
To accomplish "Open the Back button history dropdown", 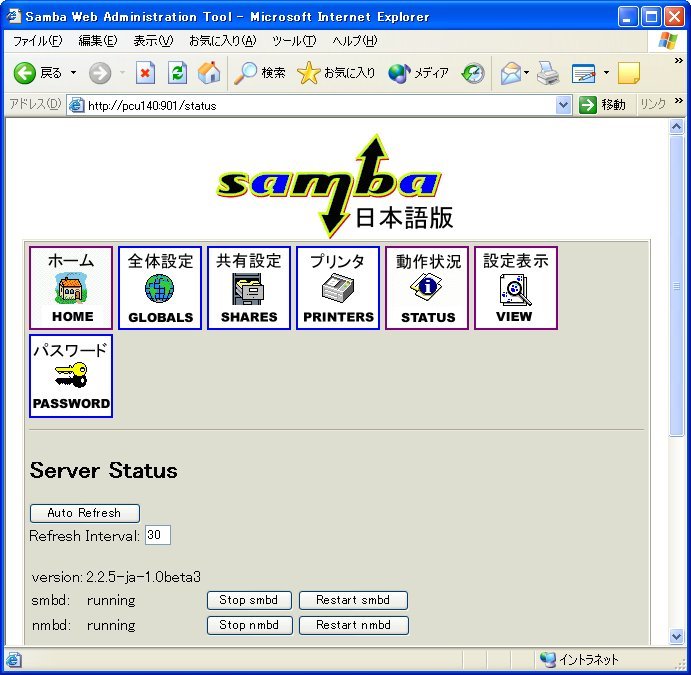I will (x=74, y=73).
